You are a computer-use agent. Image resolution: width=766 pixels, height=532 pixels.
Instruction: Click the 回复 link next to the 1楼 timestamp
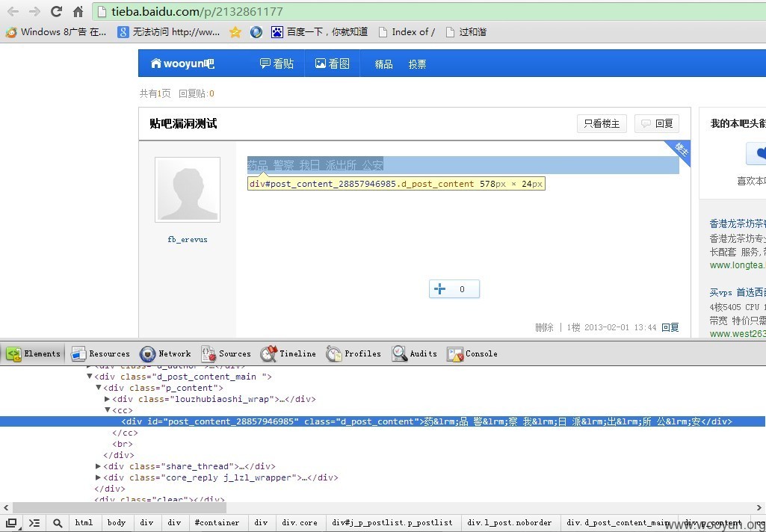point(670,327)
